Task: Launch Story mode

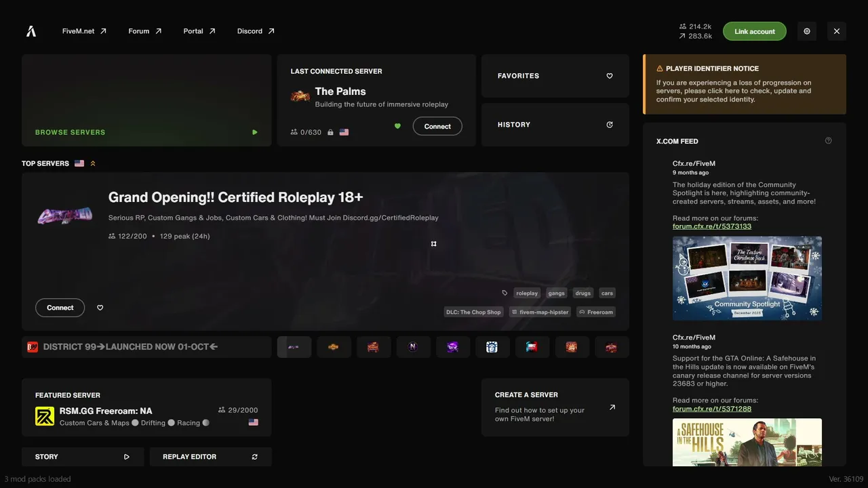Action: (83, 457)
